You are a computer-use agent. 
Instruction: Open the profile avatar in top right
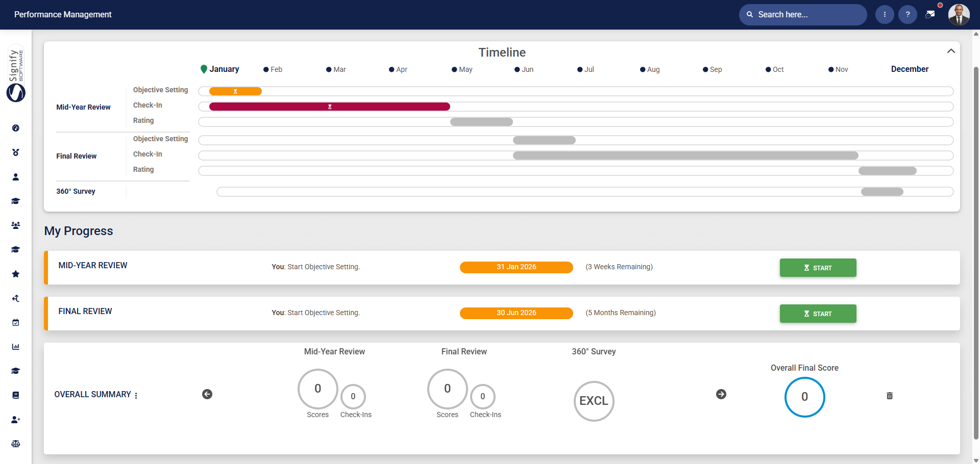coord(960,14)
